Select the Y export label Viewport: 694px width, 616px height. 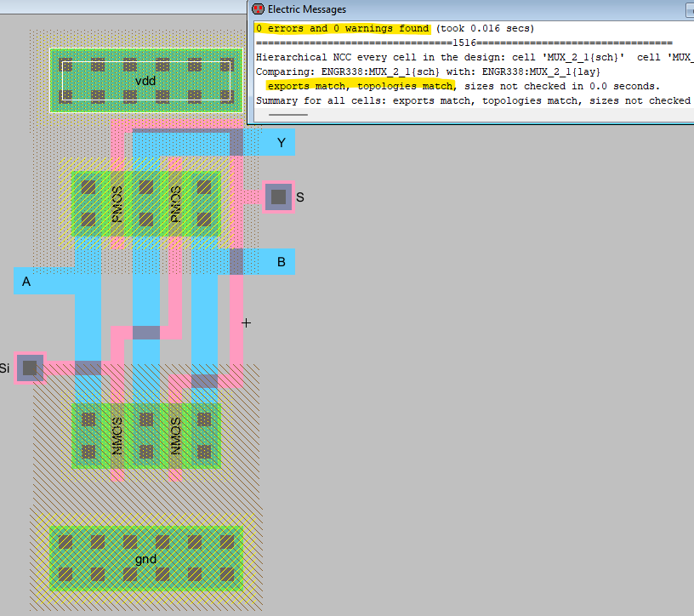(x=281, y=143)
